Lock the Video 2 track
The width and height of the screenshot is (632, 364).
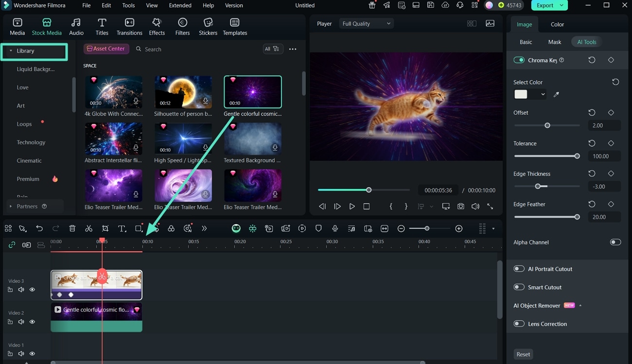point(10,322)
